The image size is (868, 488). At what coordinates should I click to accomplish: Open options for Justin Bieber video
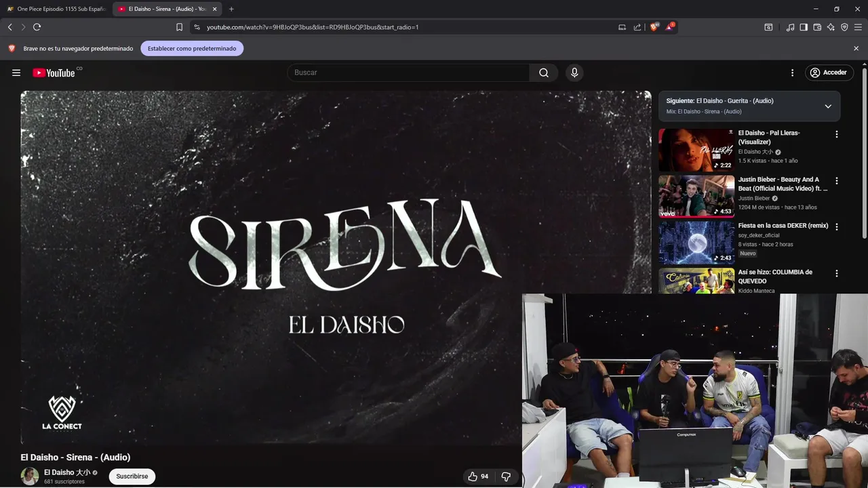[836, 181]
